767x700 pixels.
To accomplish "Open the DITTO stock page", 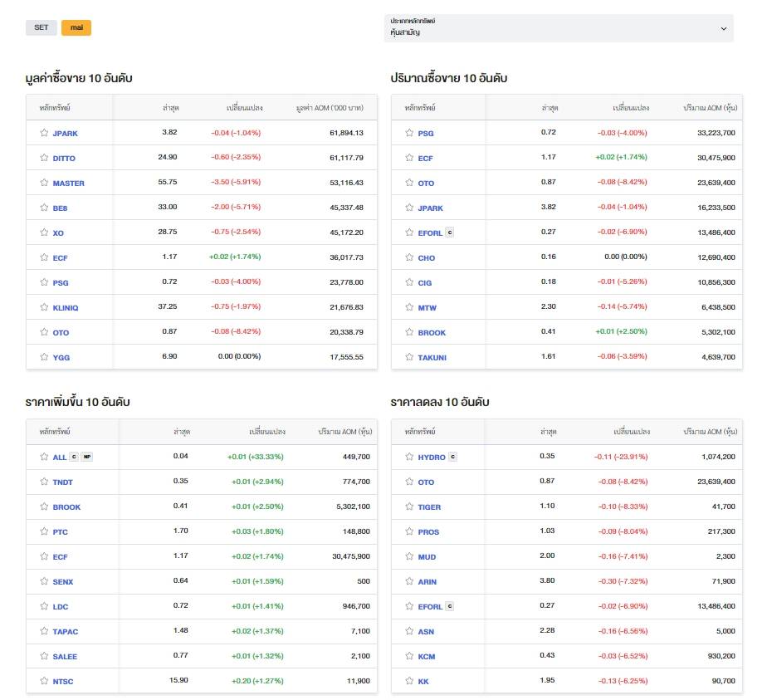I will tap(64, 158).
